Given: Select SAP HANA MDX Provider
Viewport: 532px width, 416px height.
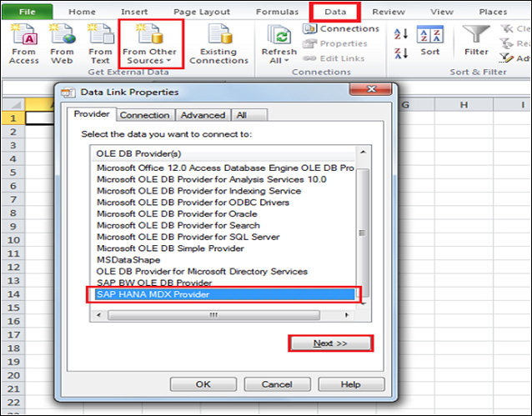Looking at the screenshot, I should point(224,294).
